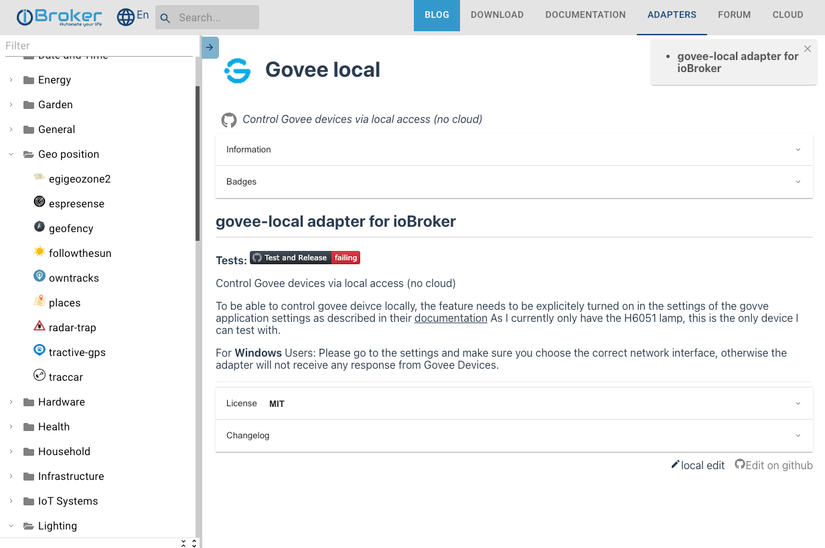The height and width of the screenshot is (548, 825).
Task: Expand all tree folders icon
Action: [x=194, y=543]
